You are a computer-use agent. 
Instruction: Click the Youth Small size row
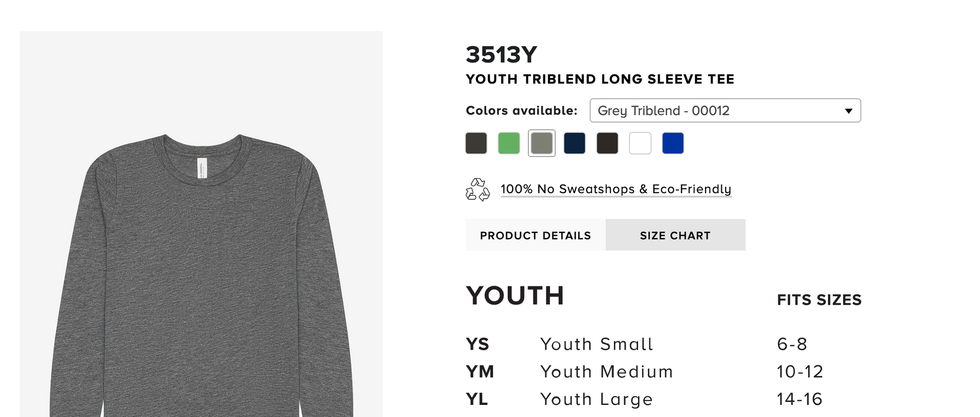[x=664, y=344]
